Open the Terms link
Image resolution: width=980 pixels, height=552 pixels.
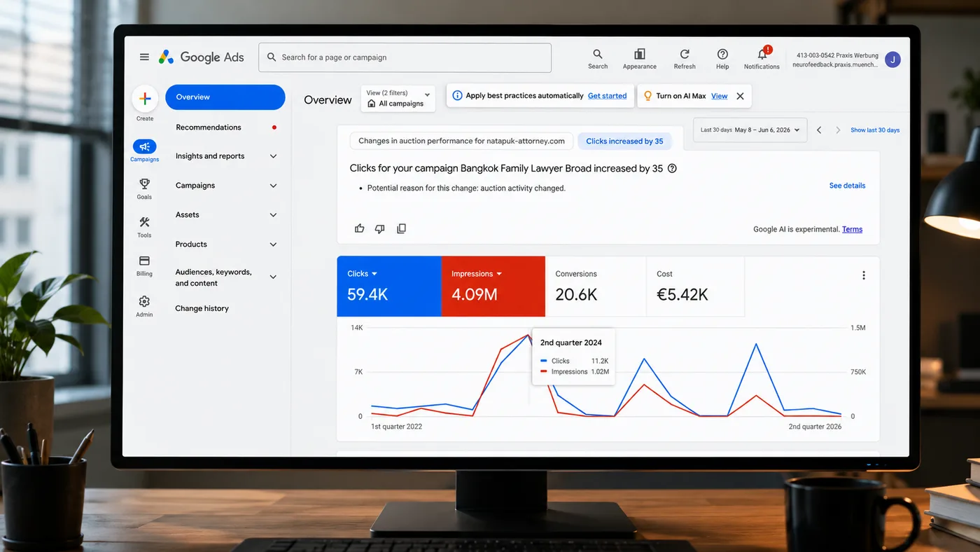852,229
